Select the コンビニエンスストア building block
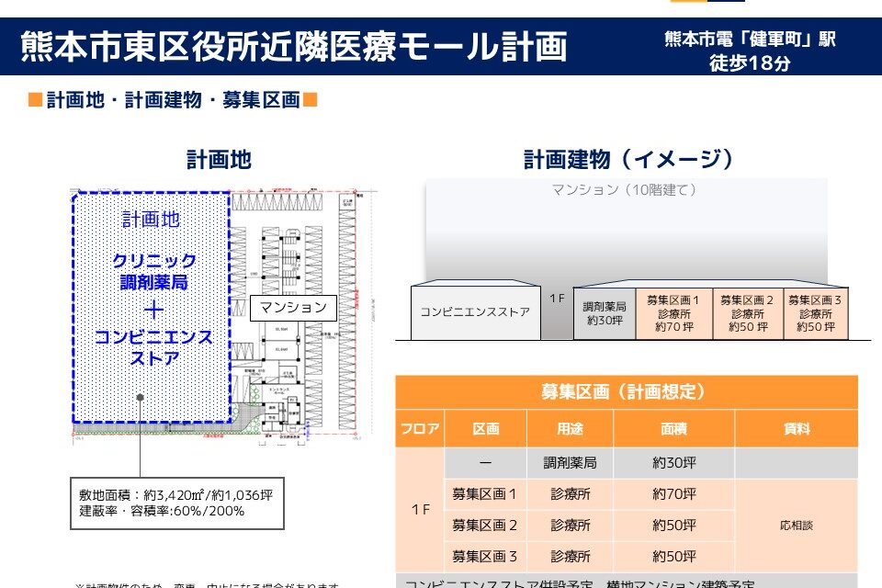Screen dimensions: 882x588 point(475,312)
